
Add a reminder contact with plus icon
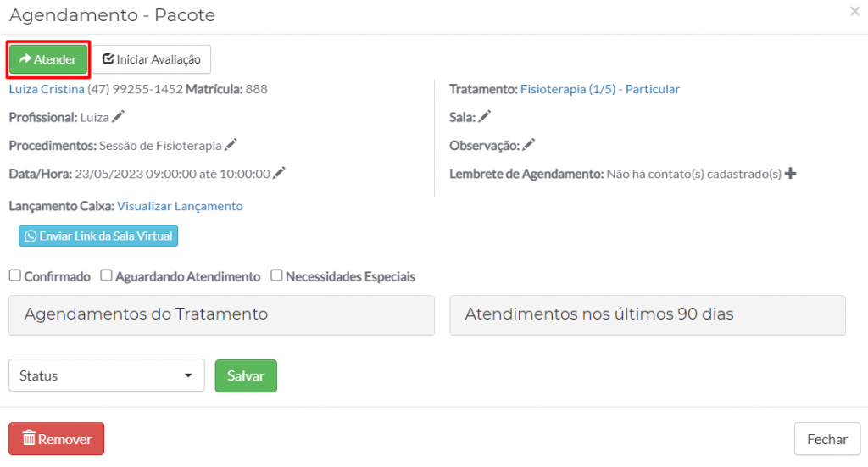tap(791, 174)
